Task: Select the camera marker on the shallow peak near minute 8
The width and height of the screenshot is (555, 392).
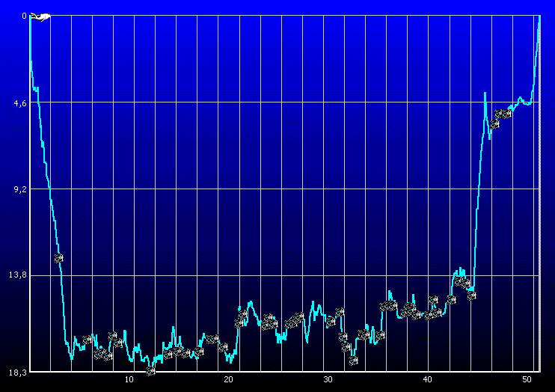Action: (x=112, y=336)
